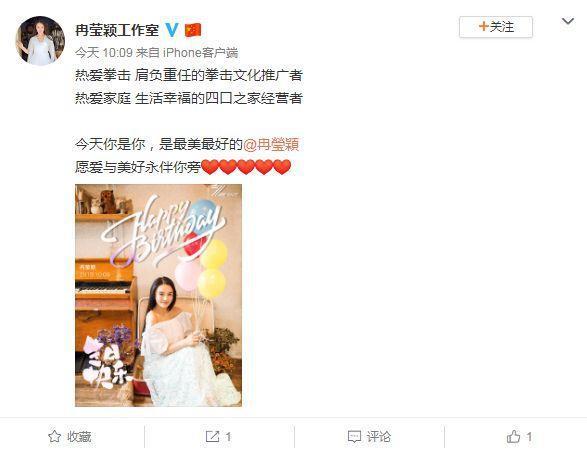The height and width of the screenshot is (451, 587).
Task: Click the like count number
Action: pos(529,437)
